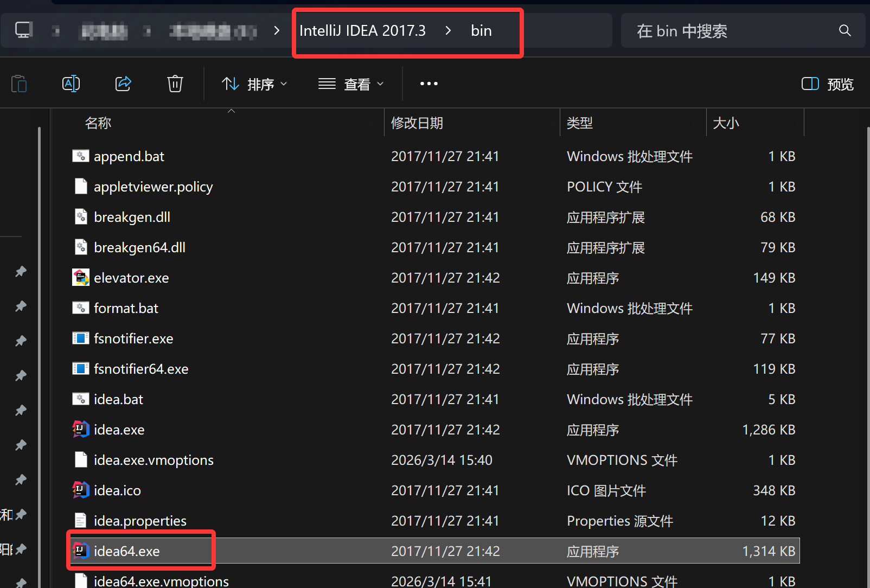Click the idea.exe IntelliJ icon

click(x=81, y=430)
